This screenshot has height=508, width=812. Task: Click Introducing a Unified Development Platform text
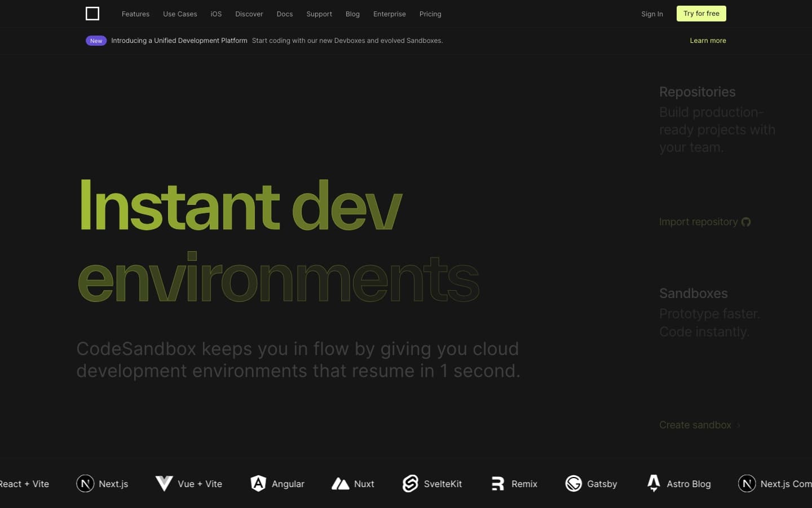click(179, 41)
